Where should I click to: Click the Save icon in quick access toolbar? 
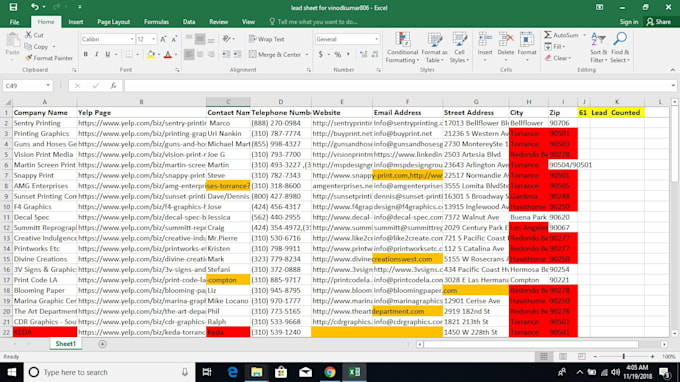pos(13,7)
